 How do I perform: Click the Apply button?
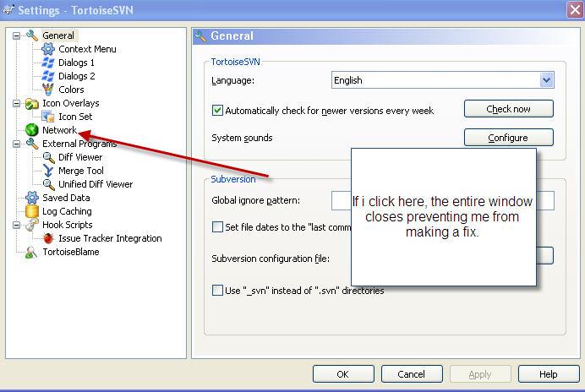coord(480,374)
